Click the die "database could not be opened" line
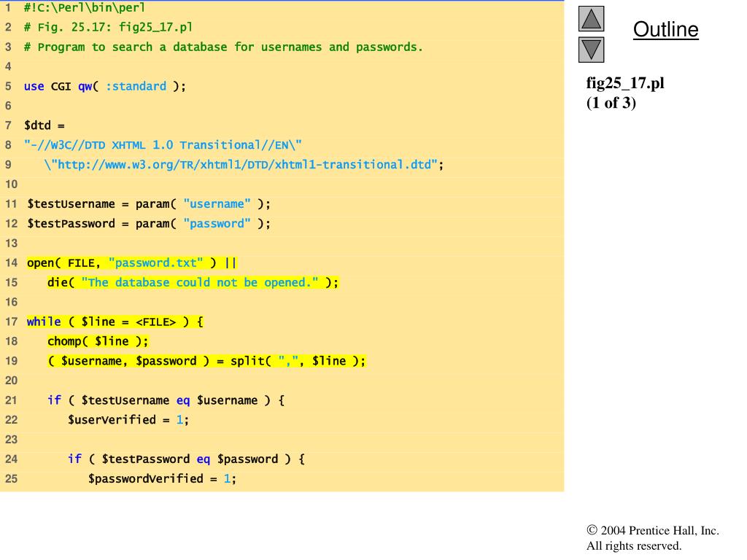The height and width of the screenshot is (560, 747). click(x=193, y=282)
